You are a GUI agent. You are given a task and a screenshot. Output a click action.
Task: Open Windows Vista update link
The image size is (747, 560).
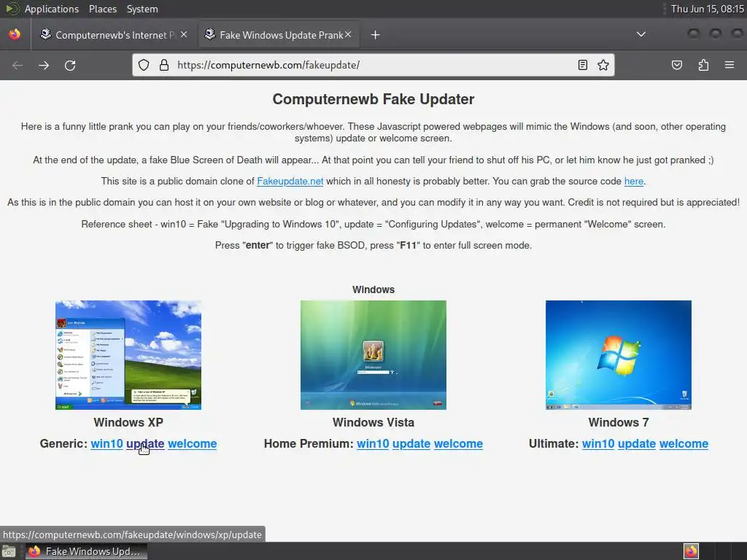[x=411, y=444]
